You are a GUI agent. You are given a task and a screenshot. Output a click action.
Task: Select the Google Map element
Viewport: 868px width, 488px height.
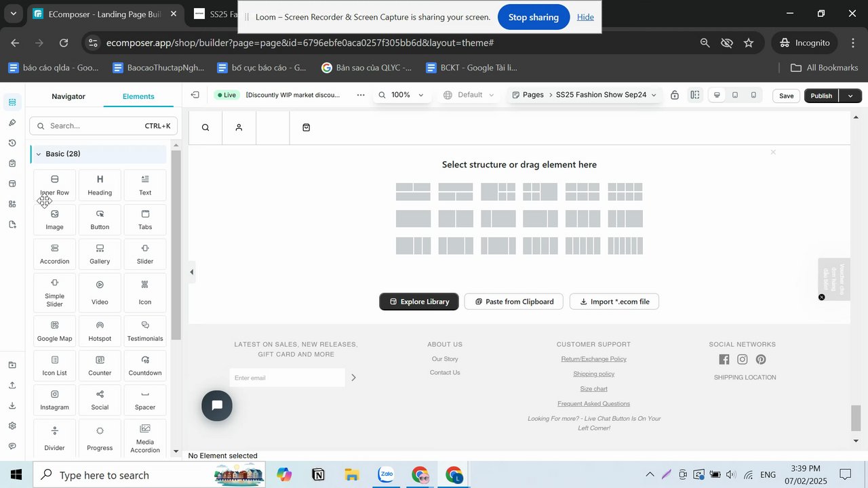pos(54,331)
